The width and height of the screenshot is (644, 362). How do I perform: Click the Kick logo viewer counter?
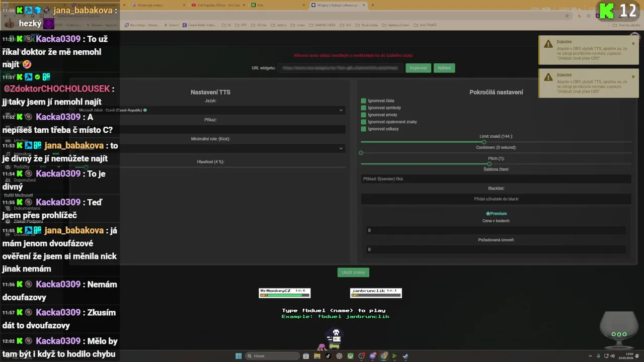click(x=618, y=11)
